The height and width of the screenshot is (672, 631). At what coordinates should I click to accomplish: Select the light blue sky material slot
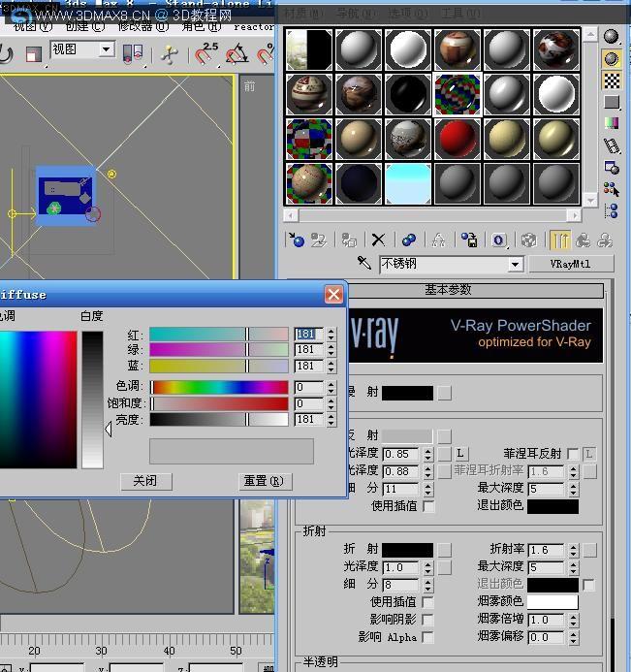point(408,184)
